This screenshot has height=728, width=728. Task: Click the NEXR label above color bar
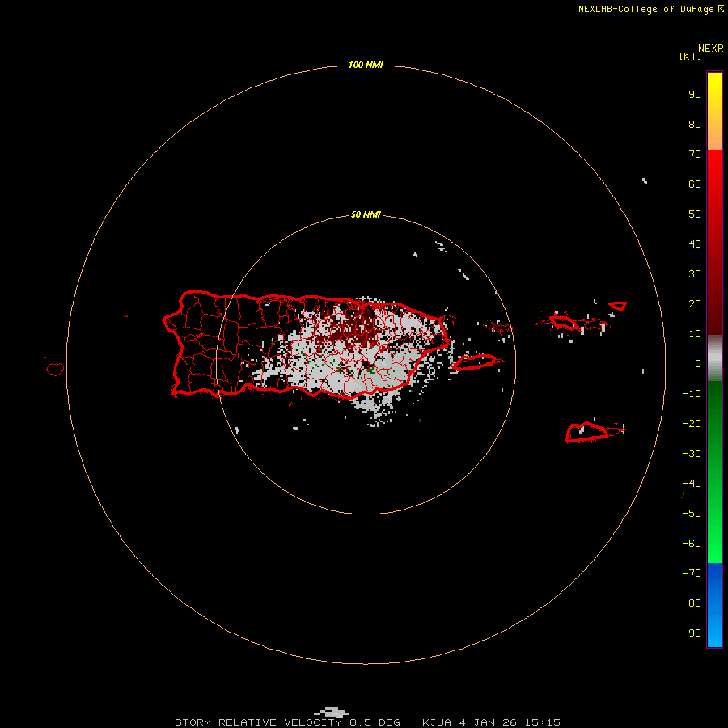710,49
